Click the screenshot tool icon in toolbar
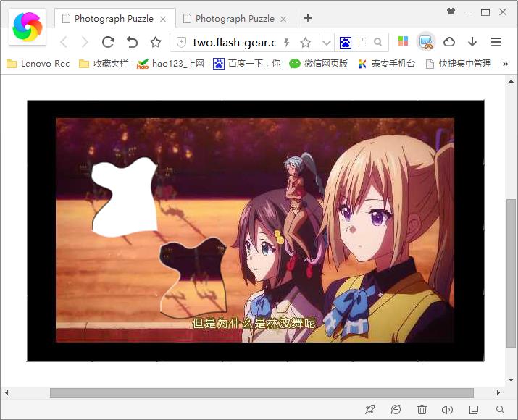Viewport: 518px width, 420px height. pyautogui.click(x=426, y=42)
